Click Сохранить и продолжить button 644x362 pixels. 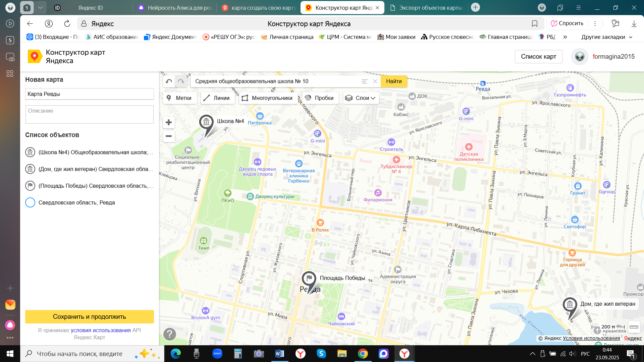tap(90, 317)
